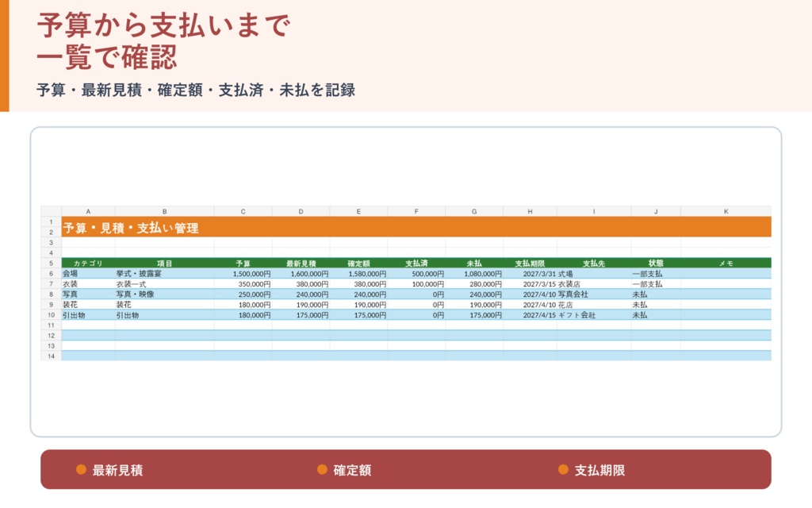Screen dimensions: 812x508
Task: Click 支払期限 label in the red bar
Action: click(599, 470)
